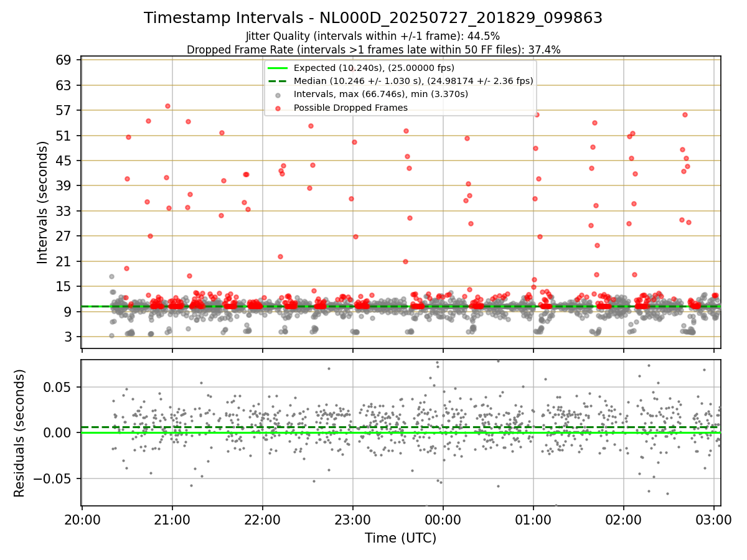The width and height of the screenshot is (747, 560).
Task: Click the 'Time (UTC)' x-axis label
Action: 400,538
